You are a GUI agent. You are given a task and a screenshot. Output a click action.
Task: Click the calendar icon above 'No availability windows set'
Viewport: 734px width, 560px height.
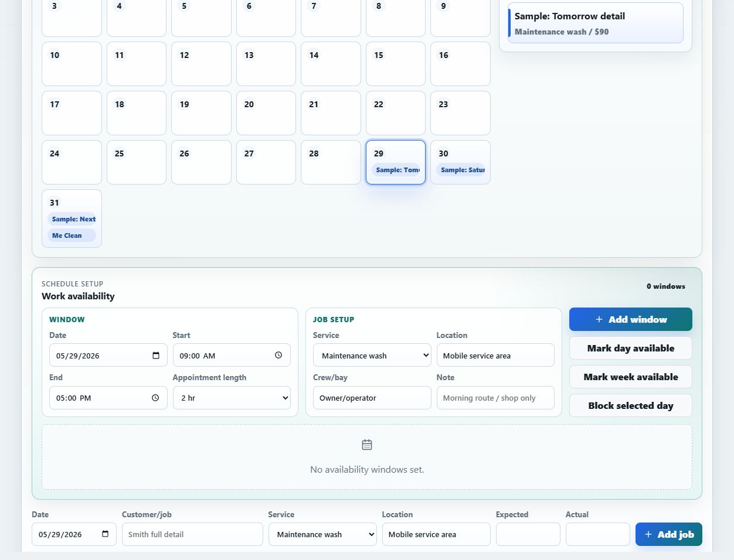(367, 445)
